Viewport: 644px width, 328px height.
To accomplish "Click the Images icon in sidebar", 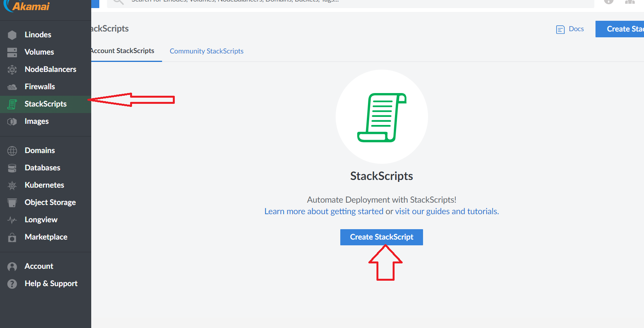I will tap(12, 122).
